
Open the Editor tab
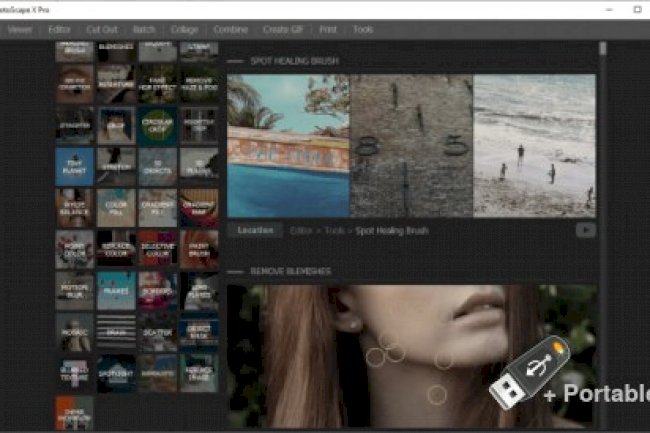tap(60, 30)
